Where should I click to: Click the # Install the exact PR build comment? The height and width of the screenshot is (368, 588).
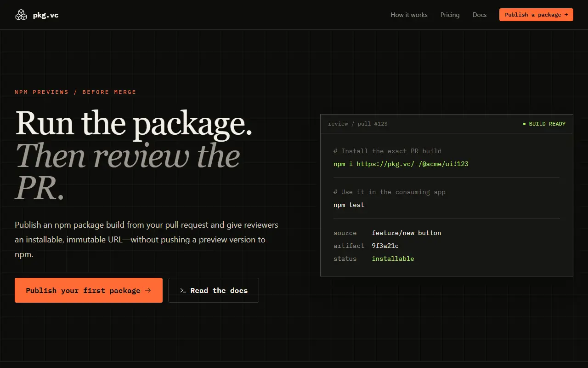coord(387,151)
